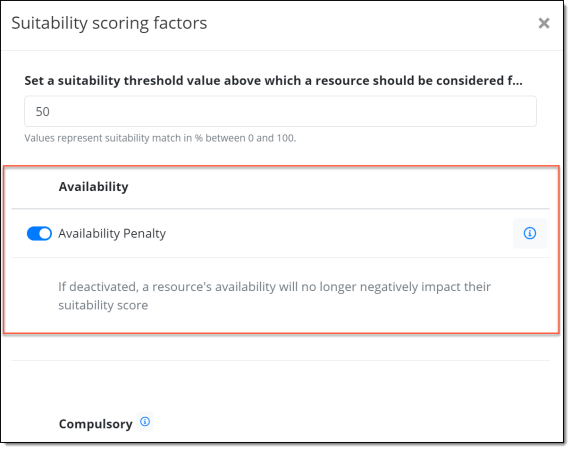Select the Availability section heading
The width and height of the screenshot is (571, 450).
94,186
